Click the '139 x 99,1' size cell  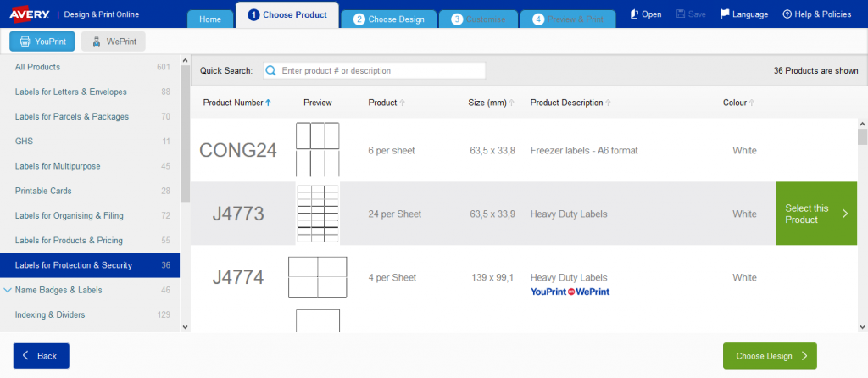click(493, 277)
